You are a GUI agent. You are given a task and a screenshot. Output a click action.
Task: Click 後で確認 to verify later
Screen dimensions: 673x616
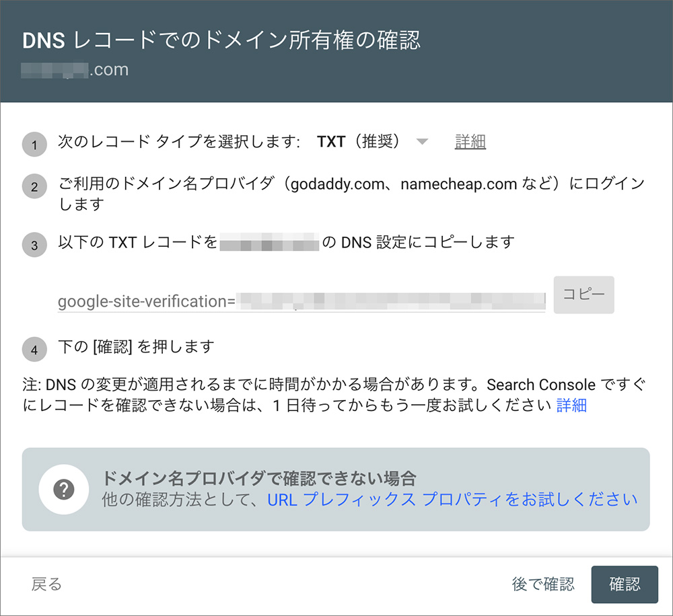point(543,584)
